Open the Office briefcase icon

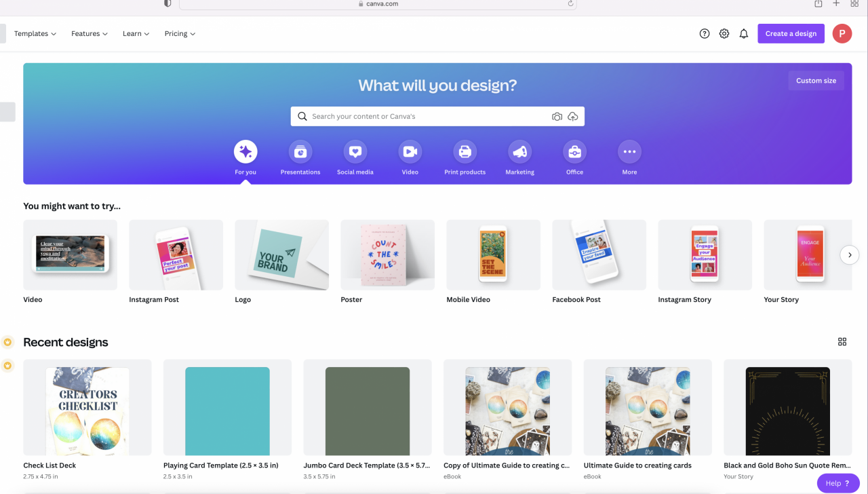point(575,152)
